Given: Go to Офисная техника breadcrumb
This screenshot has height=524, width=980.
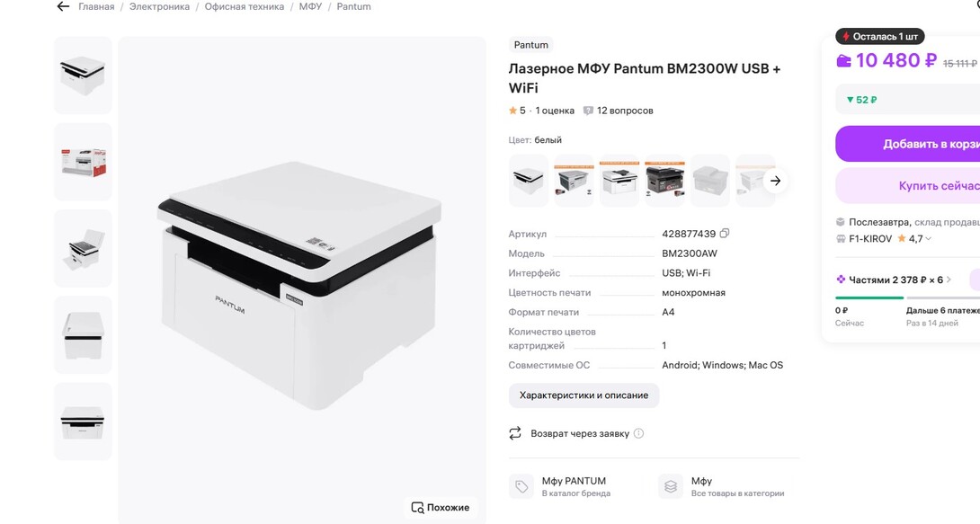Looking at the screenshot, I should coord(244,6).
